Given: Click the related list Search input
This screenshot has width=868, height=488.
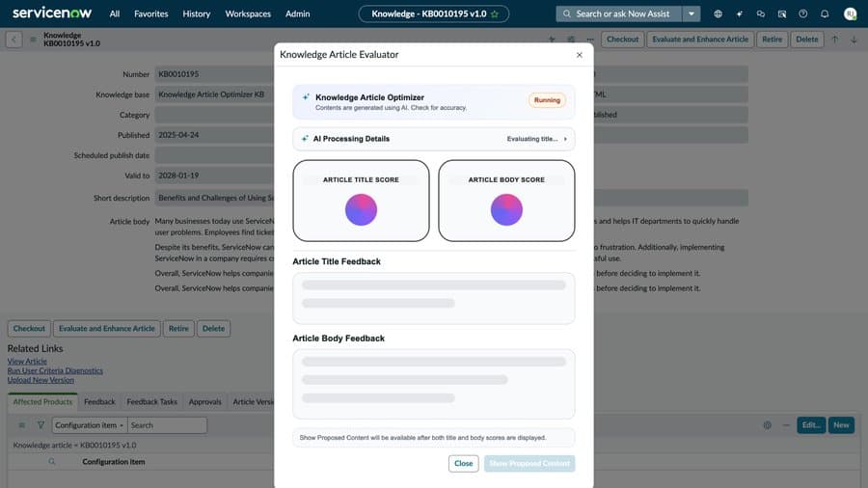Looking at the screenshot, I should 167,425.
